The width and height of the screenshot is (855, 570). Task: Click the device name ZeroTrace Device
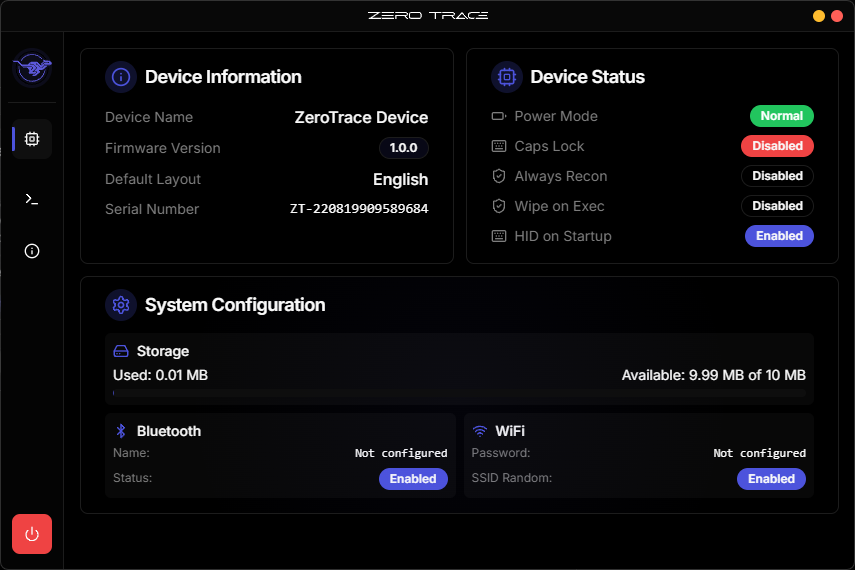point(361,117)
